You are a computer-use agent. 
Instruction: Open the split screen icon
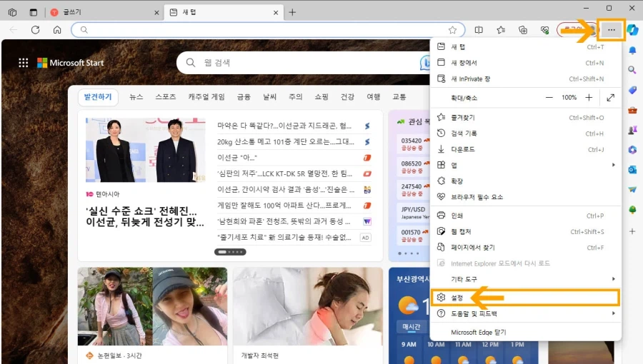[x=479, y=30]
